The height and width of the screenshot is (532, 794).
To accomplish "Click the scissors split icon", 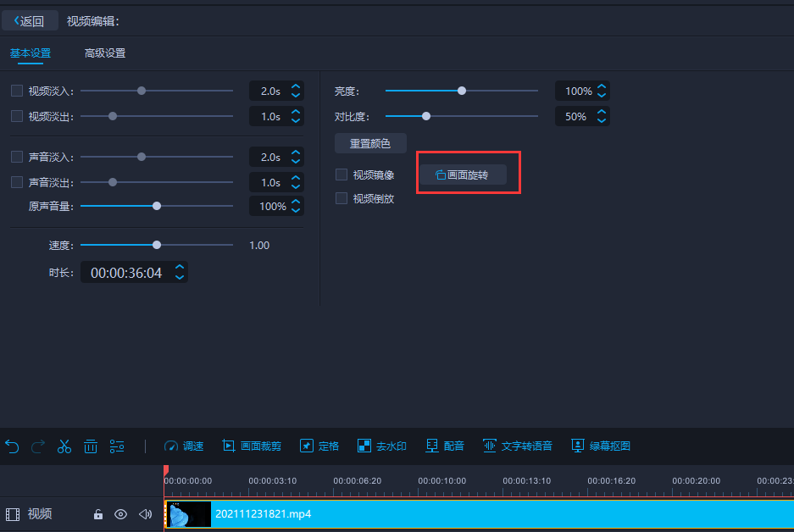I will 64,446.
